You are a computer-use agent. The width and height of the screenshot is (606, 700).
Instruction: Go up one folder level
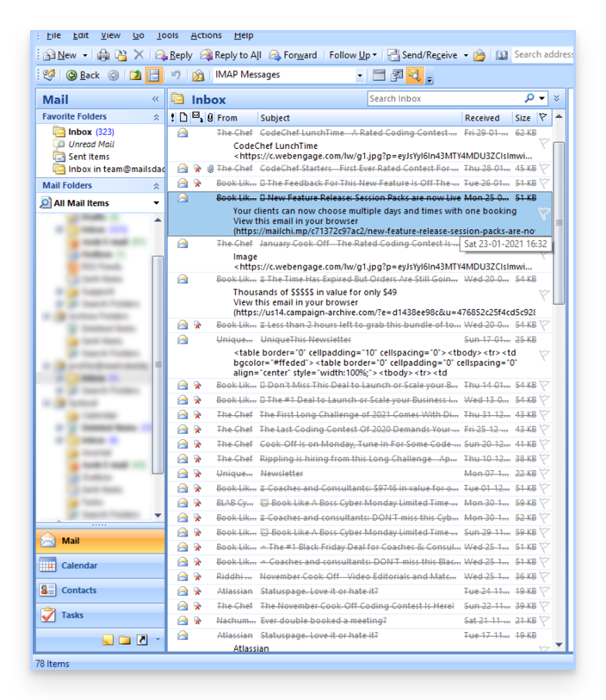[x=135, y=76]
